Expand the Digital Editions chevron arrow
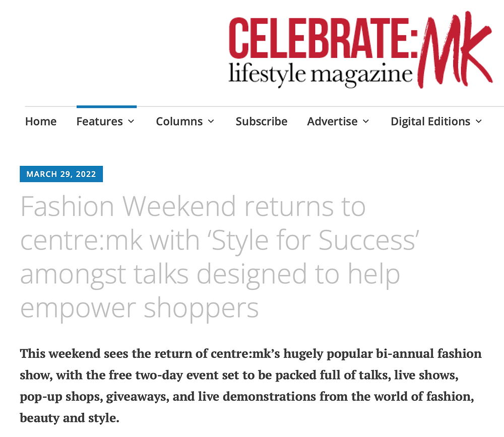This screenshot has width=504, height=437. (x=479, y=121)
